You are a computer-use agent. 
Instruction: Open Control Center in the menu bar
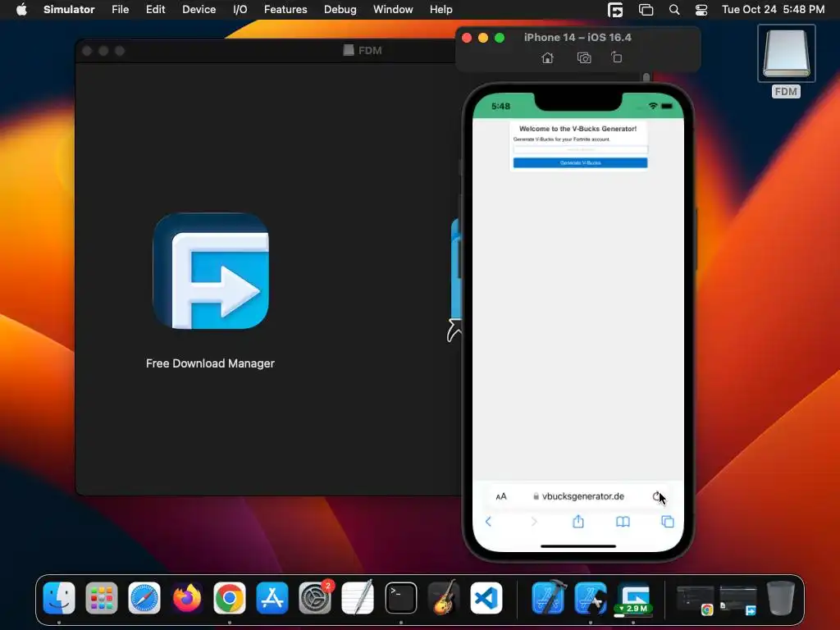point(701,10)
